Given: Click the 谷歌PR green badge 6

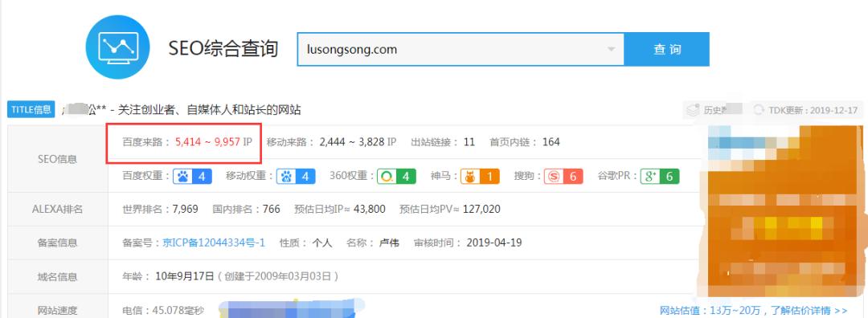Looking at the screenshot, I should pos(659,177).
